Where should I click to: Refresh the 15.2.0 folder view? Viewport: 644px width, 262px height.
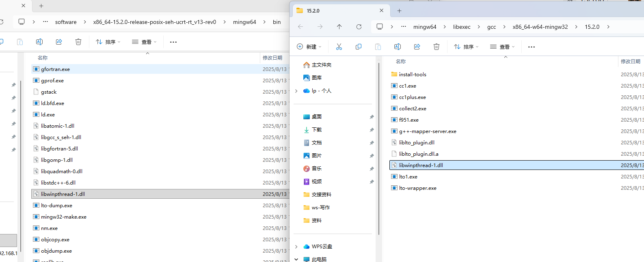click(359, 27)
